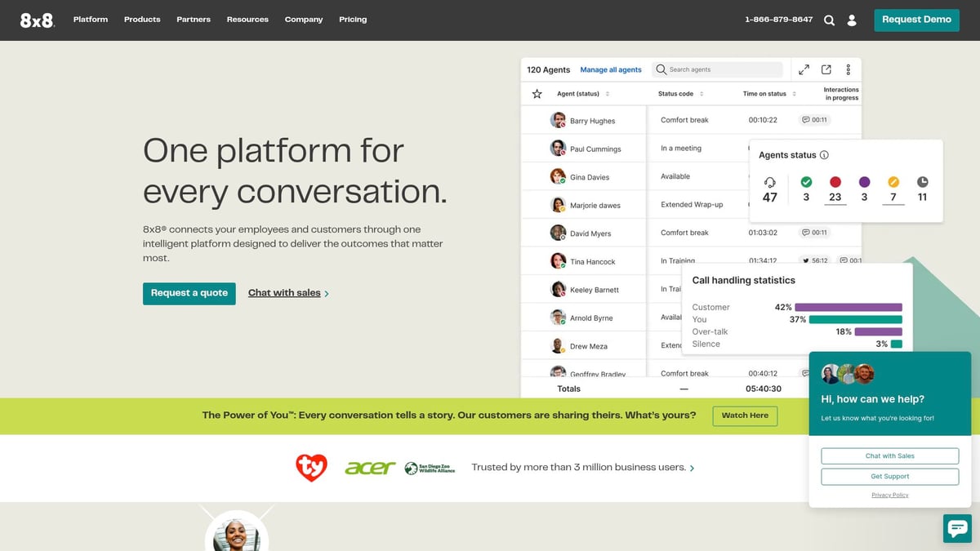Image resolution: width=980 pixels, height=551 pixels.
Task: Click the 8x8 logo
Action: [37, 20]
